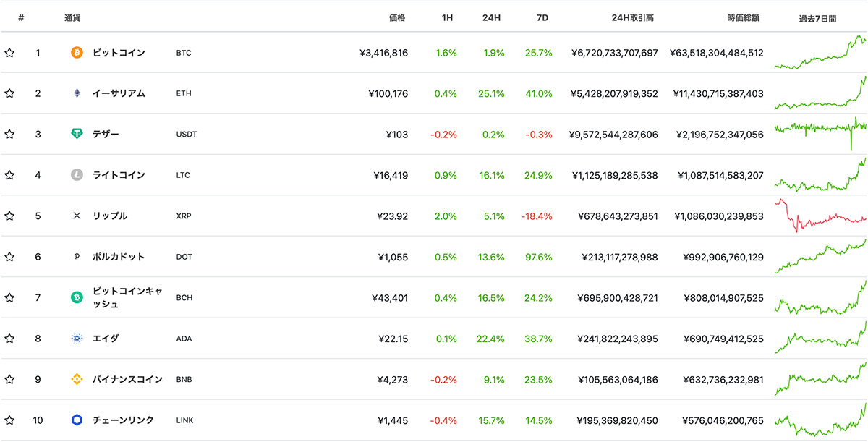The height and width of the screenshot is (442, 868).
Task: Click the Polkadot logo icon
Action: coord(77,257)
